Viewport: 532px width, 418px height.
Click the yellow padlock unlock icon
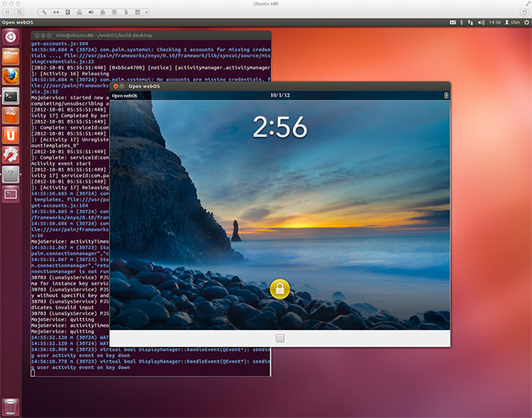280,289
